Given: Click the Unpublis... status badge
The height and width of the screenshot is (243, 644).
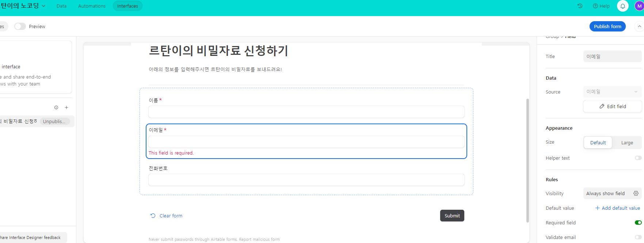Looking at the screenshot, I should point(54,121).
